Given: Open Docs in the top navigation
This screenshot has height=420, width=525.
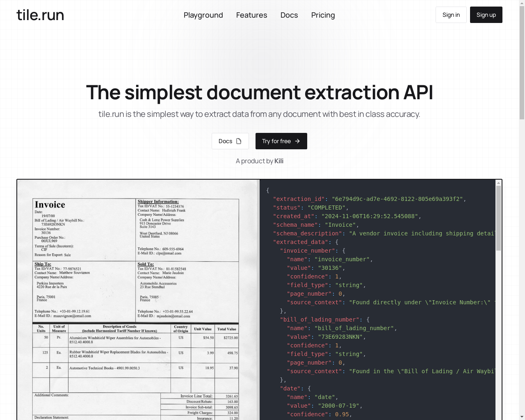Looking at the screenshot, I should click(x=289, y=15).
